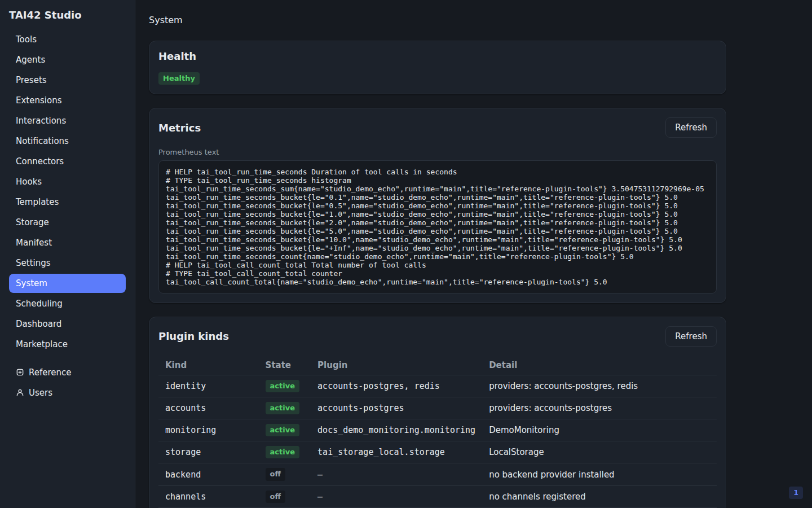Click the Reference plus-square icon
Screen dimensions: 812x508
[20, 373]
